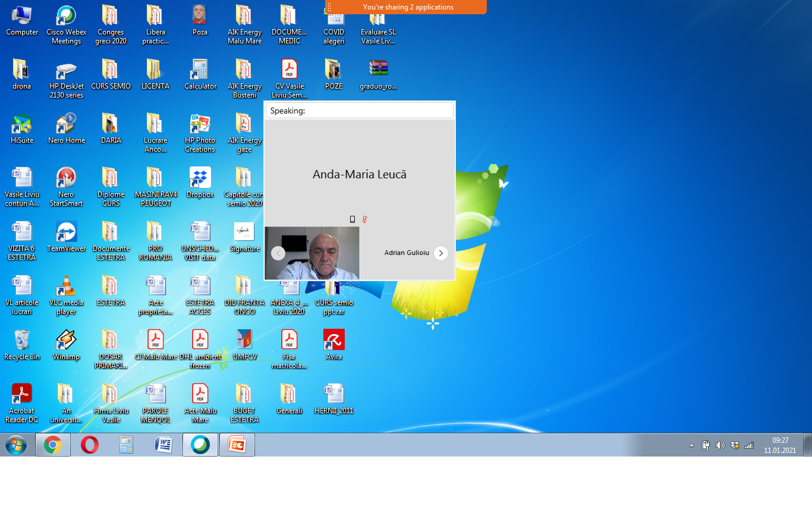Open the Dropbox desktop shortcut

(200, 182)
